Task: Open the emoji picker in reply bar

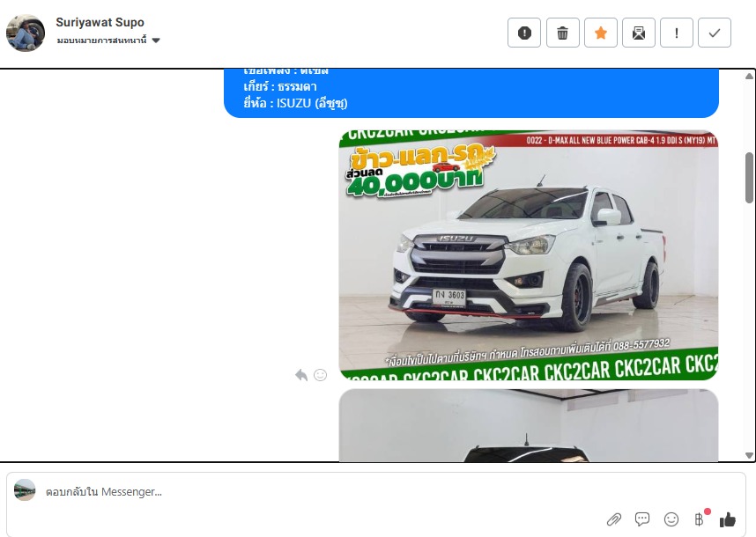Action: point(671,519)
